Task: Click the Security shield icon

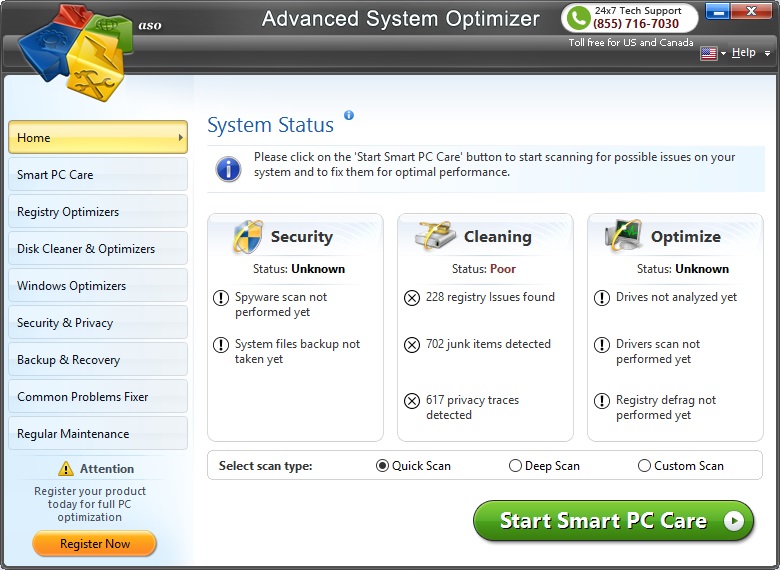Action: 247,237
